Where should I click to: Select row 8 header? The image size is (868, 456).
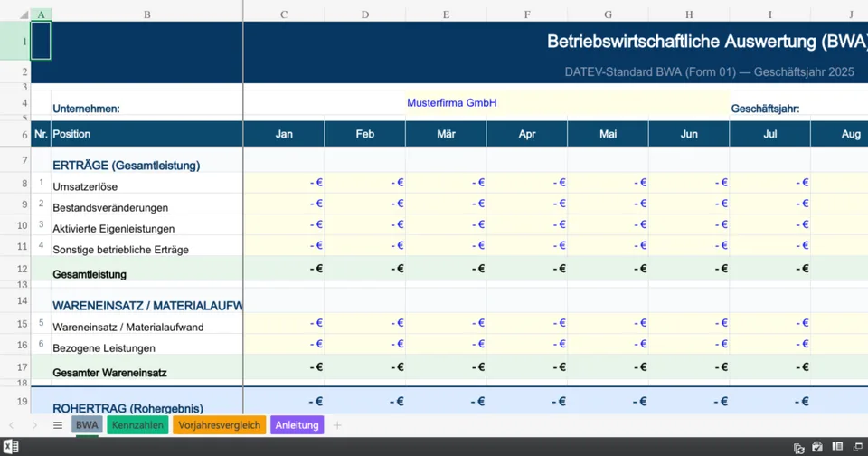pyautogui.click(x=15, y=183)
